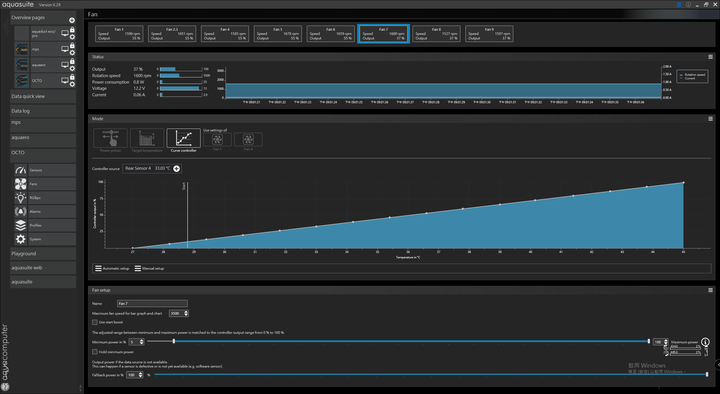Add a new overview page with plus icon
The height and width of the screenshot is (394, 720).
click(x=72, y=20)
